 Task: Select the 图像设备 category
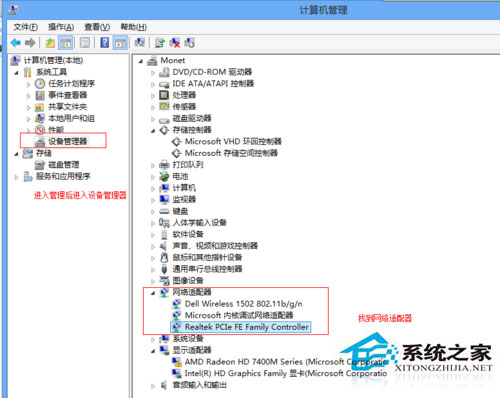188,280
